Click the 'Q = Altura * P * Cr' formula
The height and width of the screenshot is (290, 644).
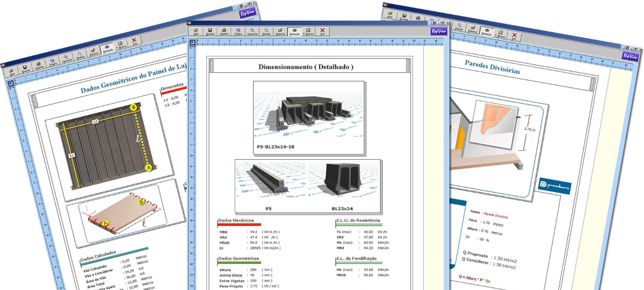(475, 279)
